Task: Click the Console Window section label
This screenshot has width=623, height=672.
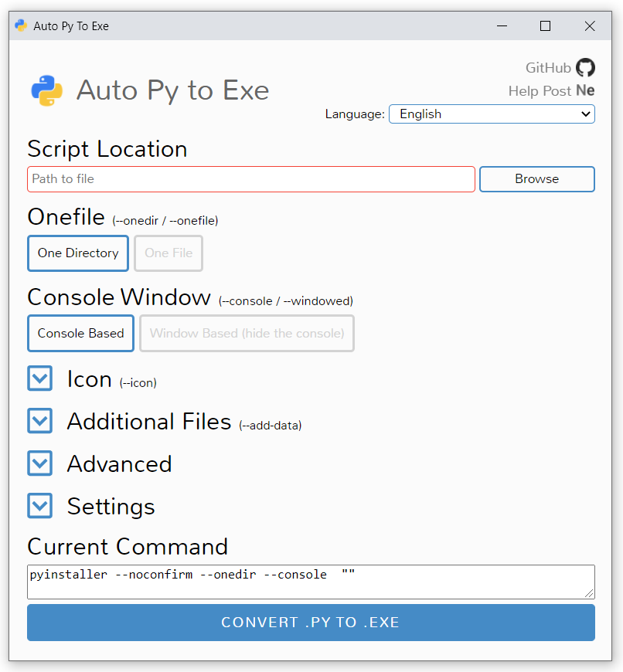Action: click(118, 297)
